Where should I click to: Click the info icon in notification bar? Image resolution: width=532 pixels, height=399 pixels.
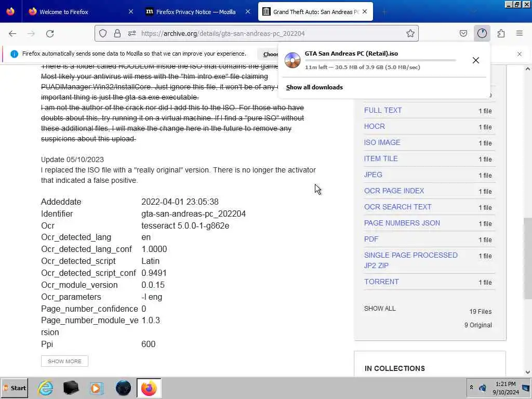tap(14, 54)
